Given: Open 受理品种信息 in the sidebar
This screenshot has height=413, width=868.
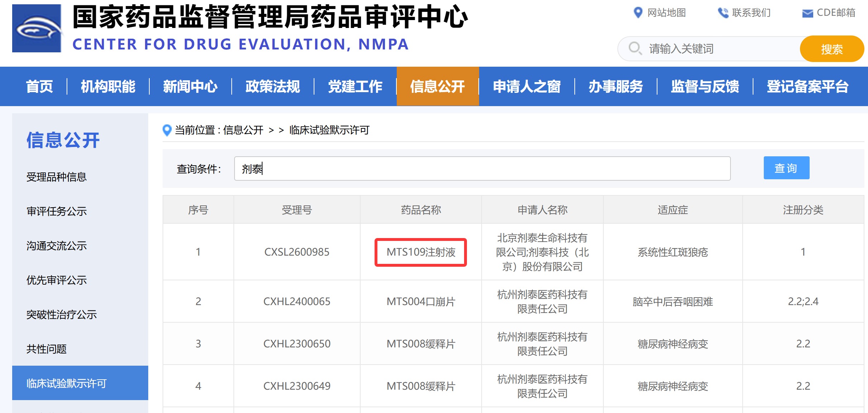Looking at the screenshot, I should pos(57,177).
